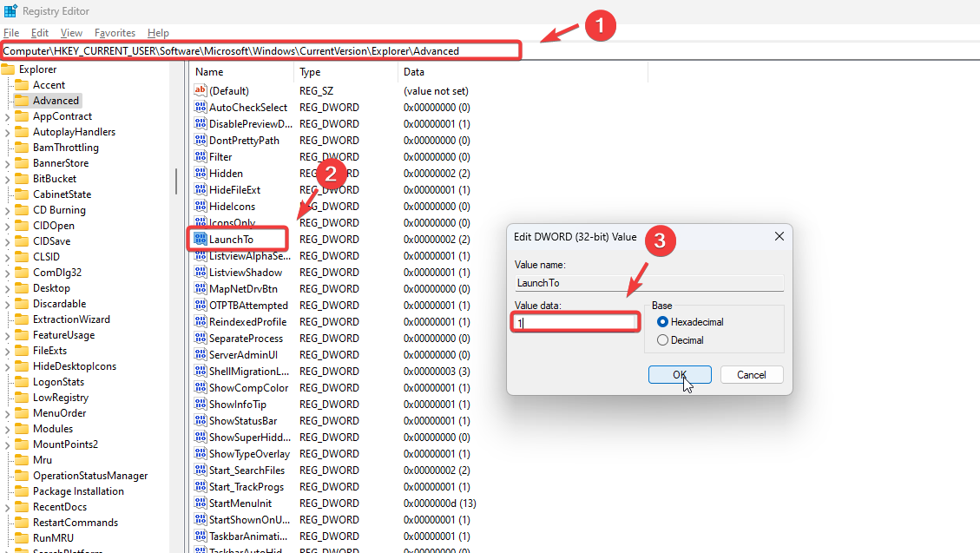The image size is (980, 553).
Task: Select the Decimal base radio button
Action: (x=662, y=340)
